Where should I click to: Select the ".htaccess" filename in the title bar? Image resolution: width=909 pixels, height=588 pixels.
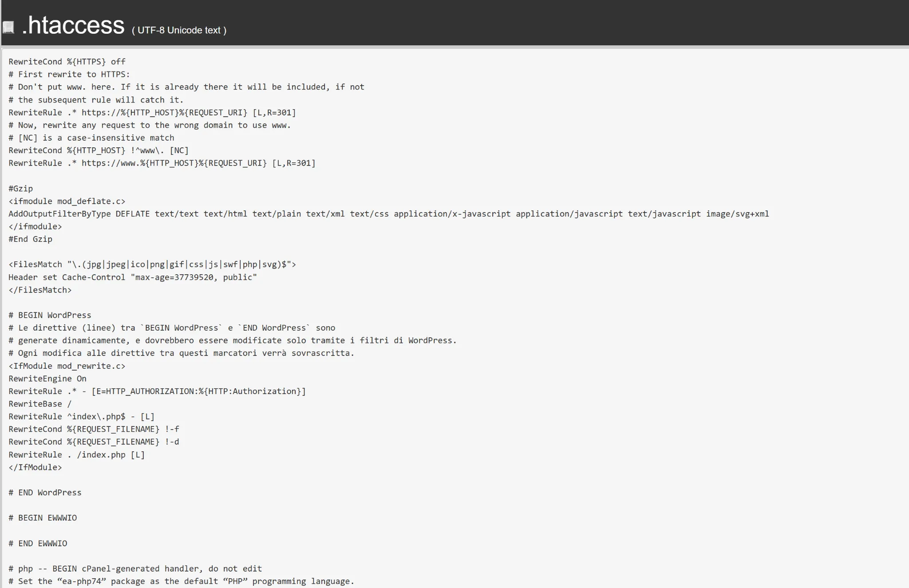(x=72, y=25)
